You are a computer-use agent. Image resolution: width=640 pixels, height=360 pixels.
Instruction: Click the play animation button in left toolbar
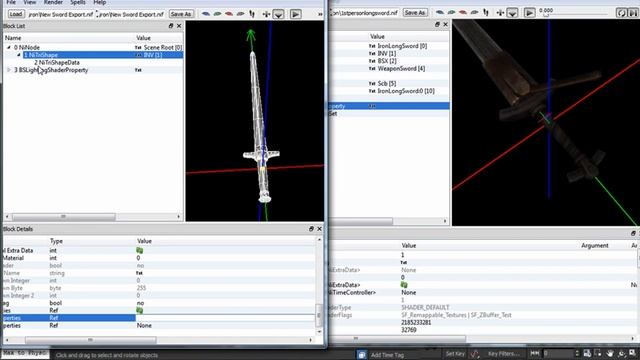click(296, 14)
